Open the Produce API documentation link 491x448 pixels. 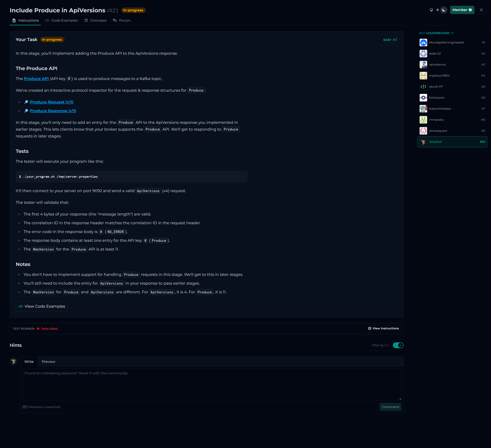tap(36, 79)
